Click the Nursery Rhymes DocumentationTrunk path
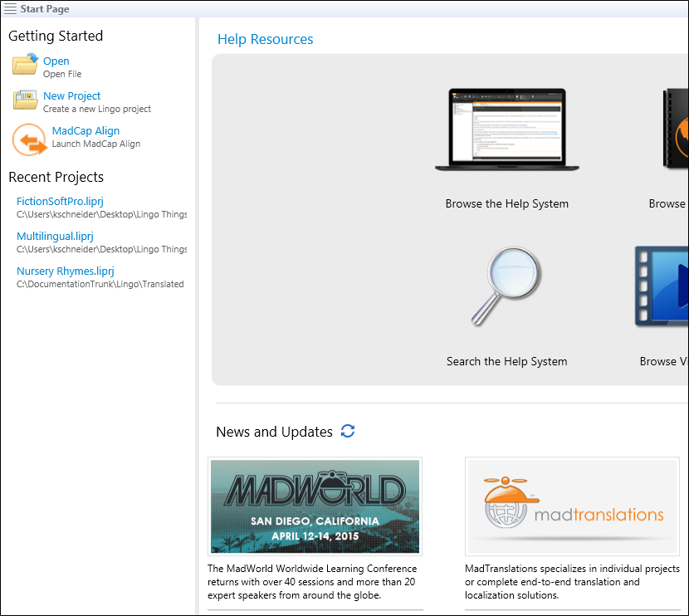Viewport: 689px width, 616px height. point(100,284)
